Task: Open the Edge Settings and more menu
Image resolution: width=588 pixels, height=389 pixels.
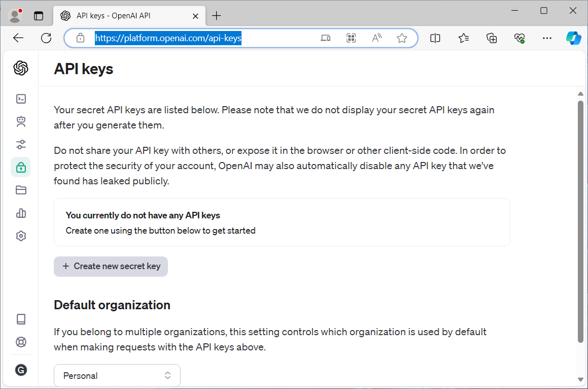Action: coord(547,38)
